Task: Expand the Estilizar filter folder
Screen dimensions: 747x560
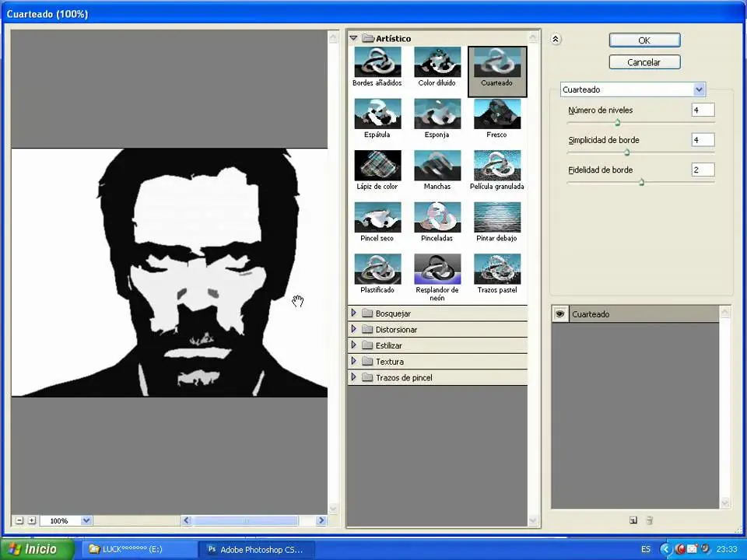Action: (353, 345)
